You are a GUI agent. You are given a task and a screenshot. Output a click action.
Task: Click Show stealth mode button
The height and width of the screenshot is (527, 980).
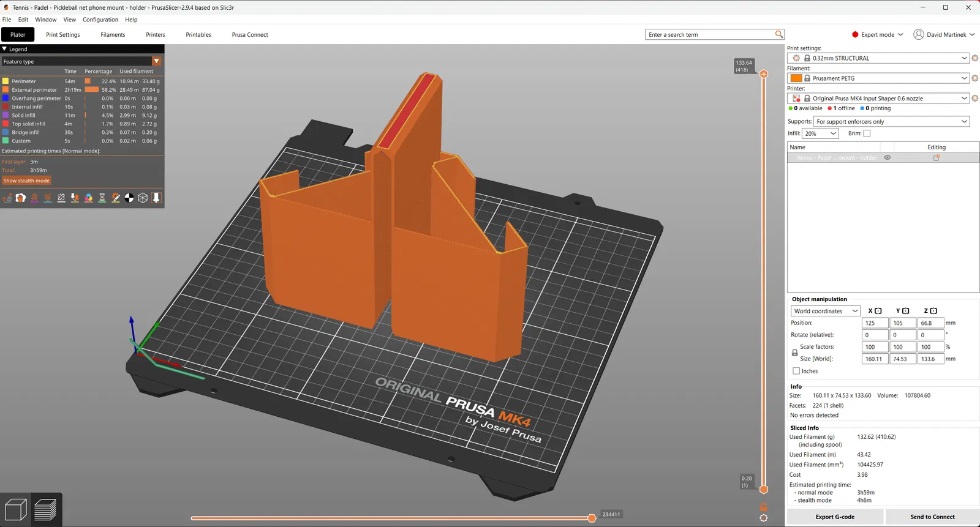26,181
